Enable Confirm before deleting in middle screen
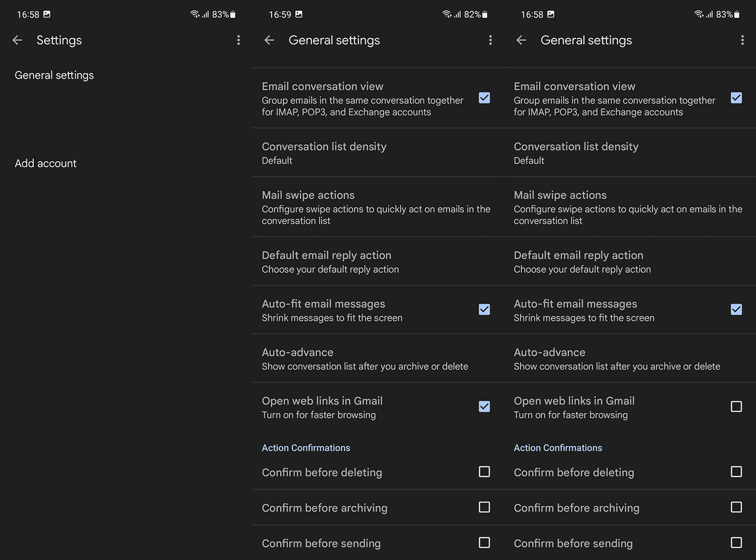The height and width of the screenshot is (560, 756). 484,471
